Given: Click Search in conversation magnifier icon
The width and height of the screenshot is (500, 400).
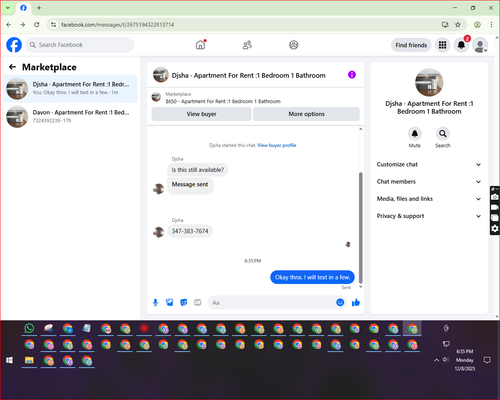Looking at the screenshot, I should [443, 134].
